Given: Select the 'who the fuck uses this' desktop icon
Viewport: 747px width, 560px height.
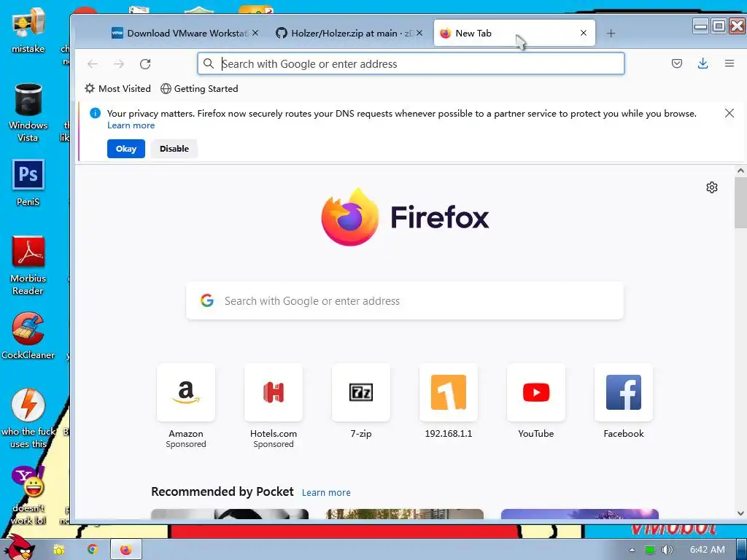Looking at the screenshot, I should (x=28, y=419).
